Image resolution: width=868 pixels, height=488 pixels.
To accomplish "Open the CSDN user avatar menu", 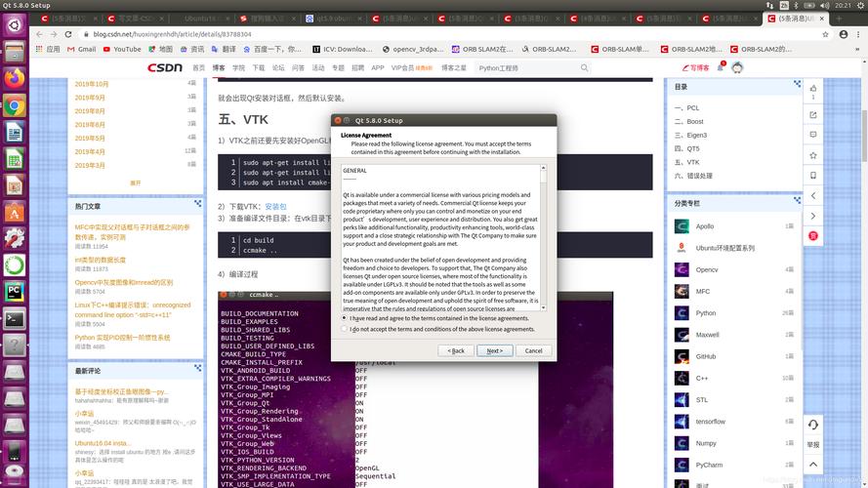I will tap(737, 67).
